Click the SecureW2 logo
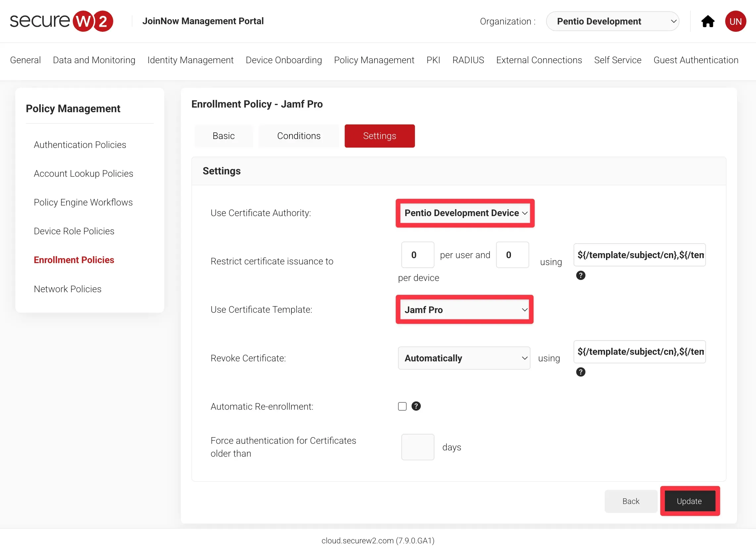Screen dimensions: 756x548 [x=61, y=21]
